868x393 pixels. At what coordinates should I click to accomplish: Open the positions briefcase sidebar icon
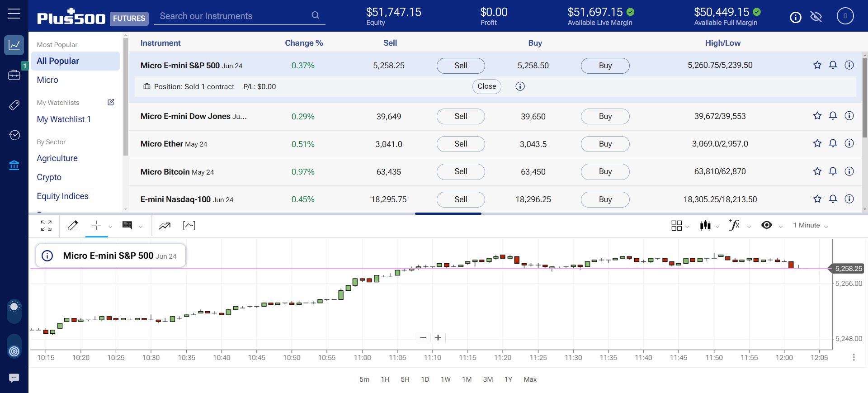tap(14, 75)
